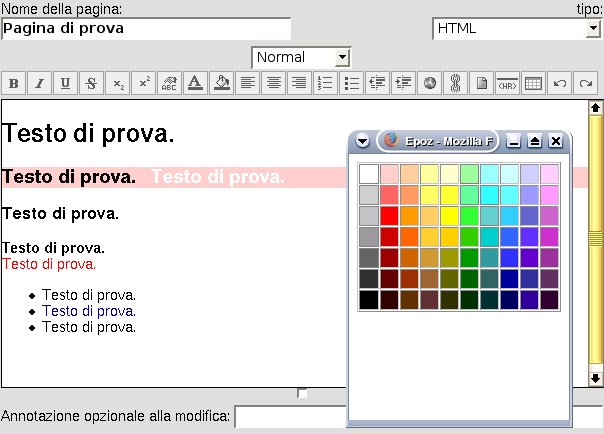Insert a bulleted list
604x434 pixels.
(x=351, y=83)
